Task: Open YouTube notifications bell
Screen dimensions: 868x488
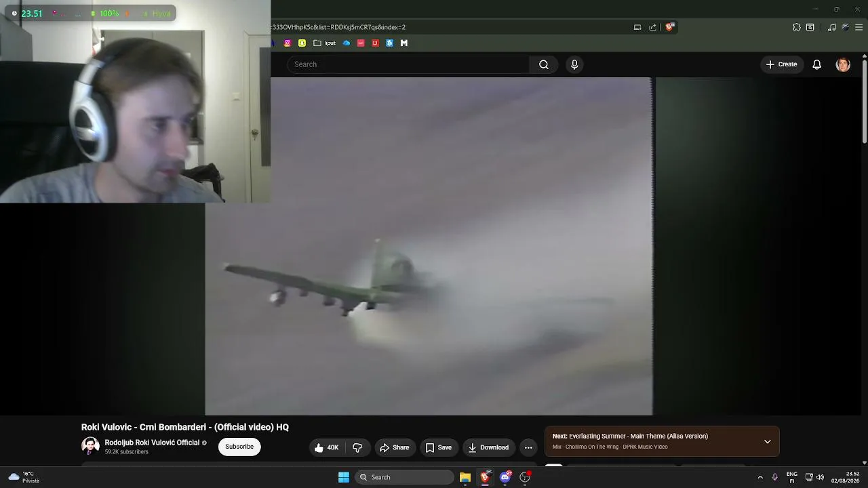Action: (817, 64)
